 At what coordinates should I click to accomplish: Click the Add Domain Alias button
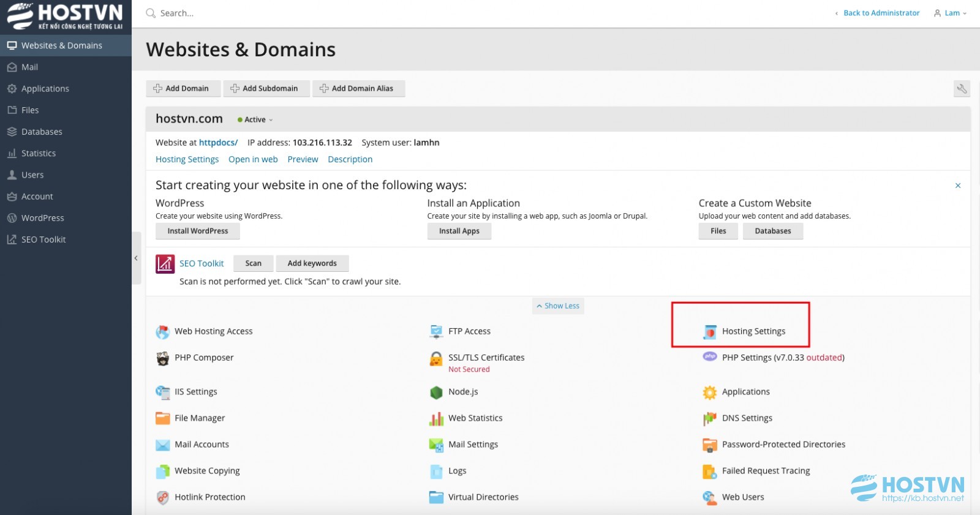[x=358, y=89]
